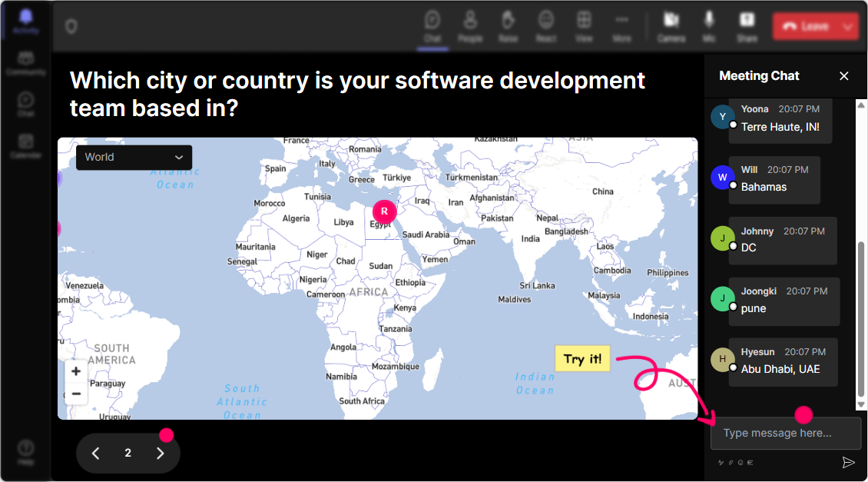868x482 pixels.
Task: Click 'Indonesia' label on the map
Action: pos(651,317)
